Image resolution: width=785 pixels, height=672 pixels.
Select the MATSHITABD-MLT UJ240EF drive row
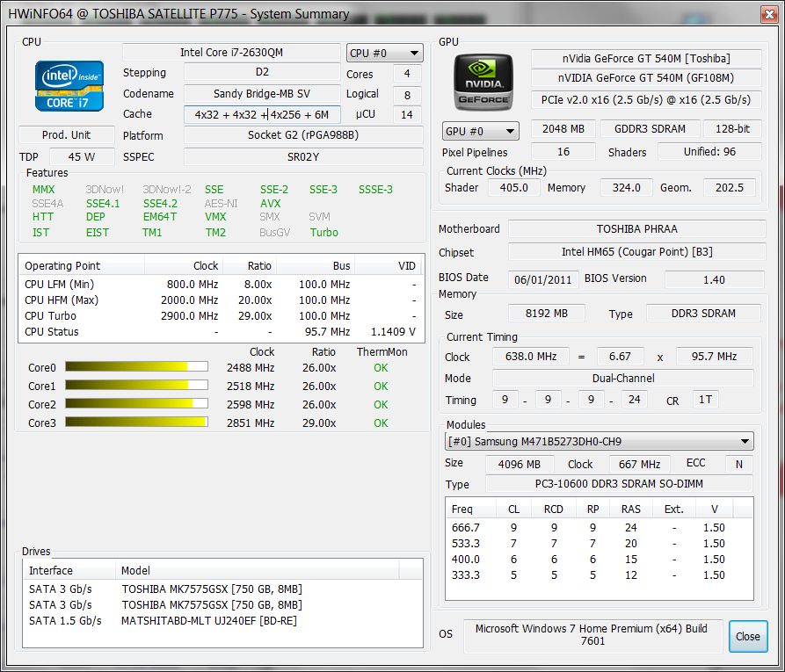(x=222, y=621)
